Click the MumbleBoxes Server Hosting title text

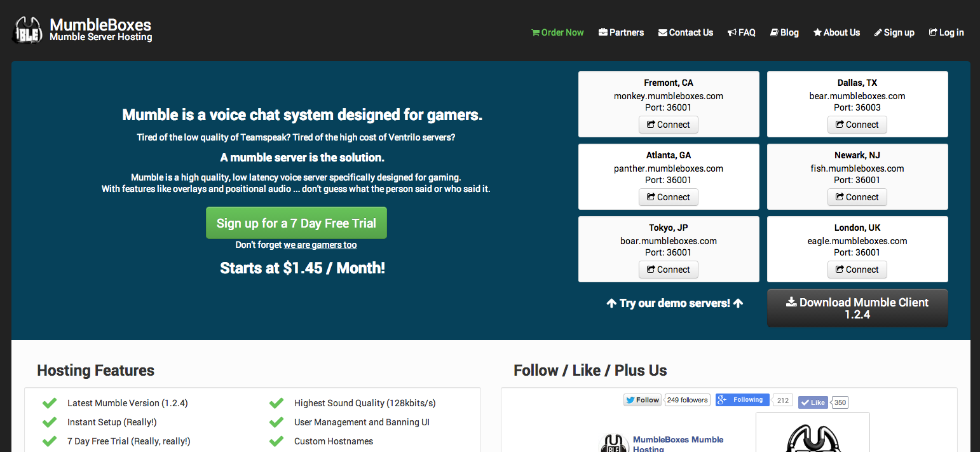100,31
